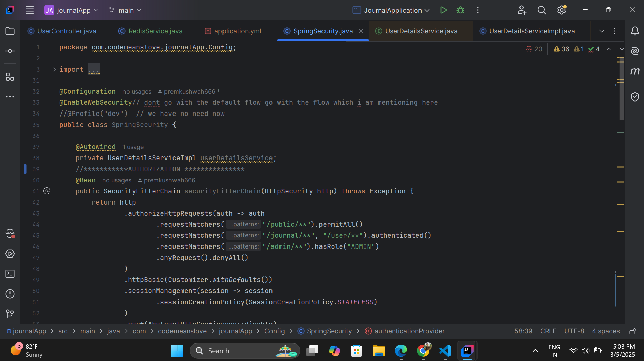
Task: Expand the collapsed import statements
Action: tap(55, 70)
